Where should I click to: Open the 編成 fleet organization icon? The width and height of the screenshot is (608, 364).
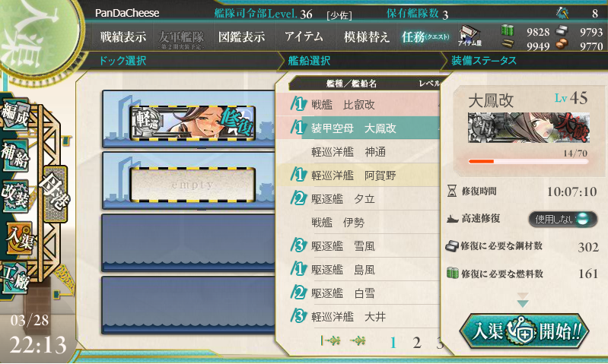coord(15,114)
